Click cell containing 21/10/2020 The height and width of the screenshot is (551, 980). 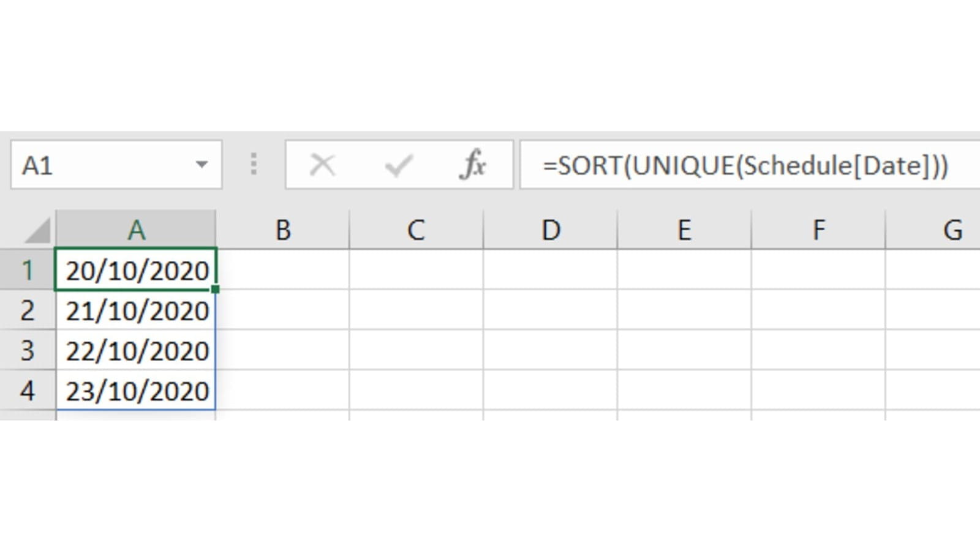point(137,310)
